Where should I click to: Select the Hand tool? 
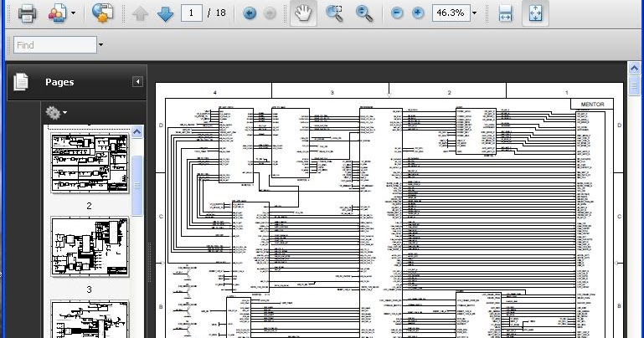pyautogui.click(x=303, y=13)
